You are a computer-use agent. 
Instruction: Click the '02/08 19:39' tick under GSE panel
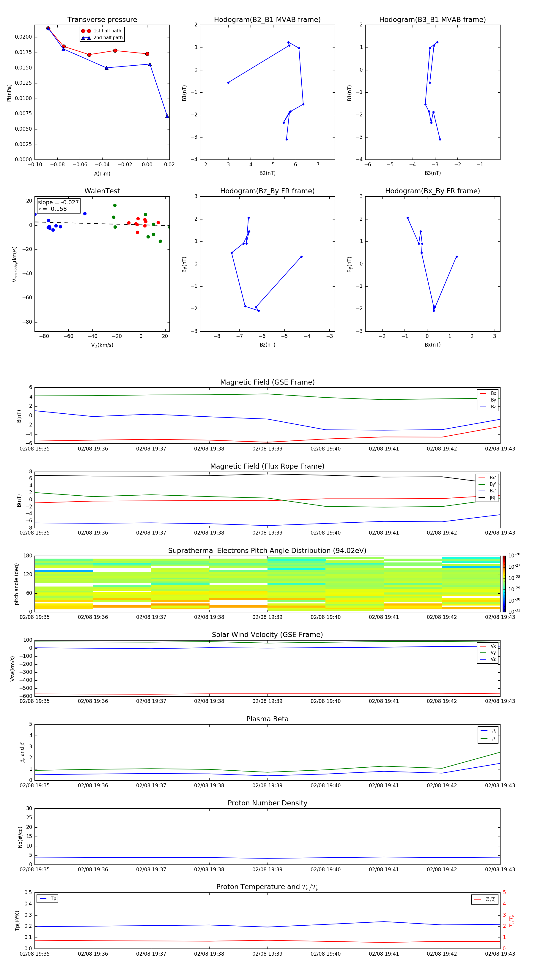[267, 449]
